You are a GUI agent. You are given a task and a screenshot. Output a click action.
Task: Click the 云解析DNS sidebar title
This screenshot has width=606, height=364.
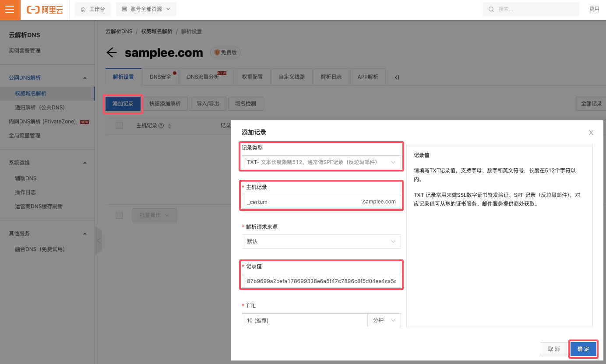(x=25, y=35)
